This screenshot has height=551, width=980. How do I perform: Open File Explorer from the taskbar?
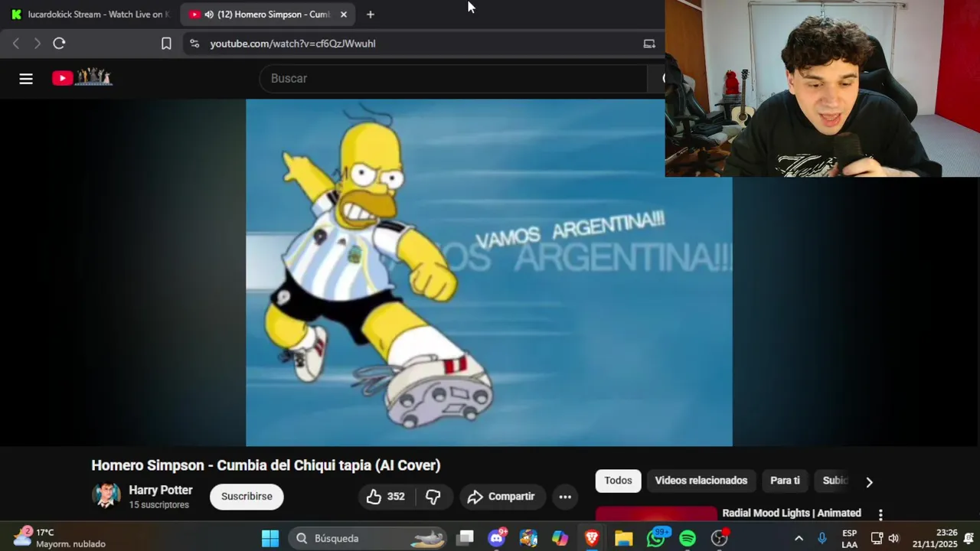tap(624, 539)
